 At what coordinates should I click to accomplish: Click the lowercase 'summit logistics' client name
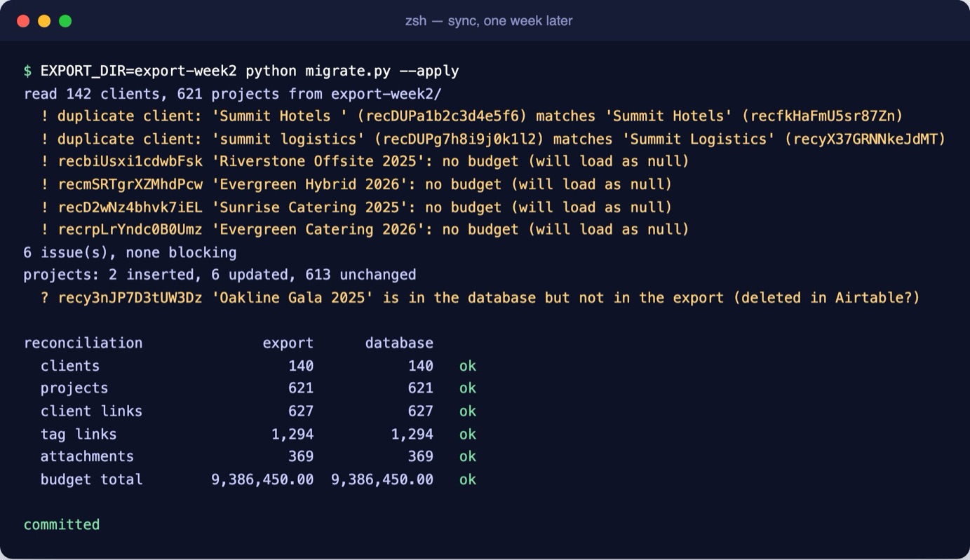[x=289, y=139]
